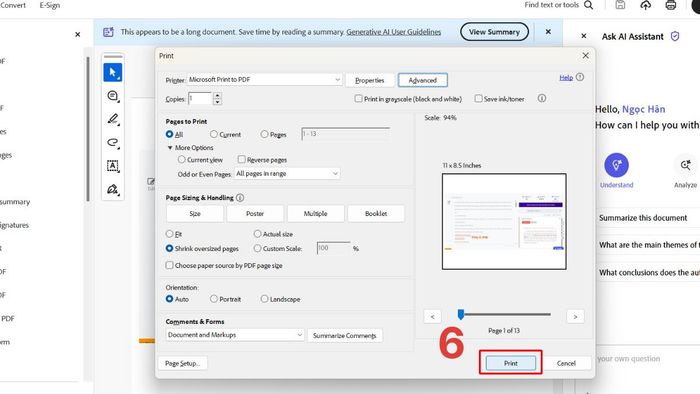Click the save file icon
This screenshot has height=394, width=700.
620,5
